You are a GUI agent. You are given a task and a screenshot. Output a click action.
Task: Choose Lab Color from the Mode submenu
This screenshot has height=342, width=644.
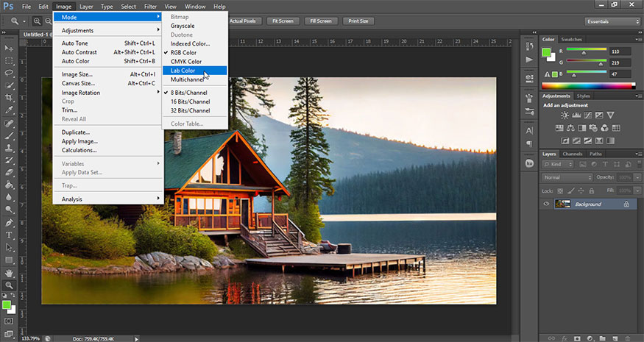tap(183, 71)
